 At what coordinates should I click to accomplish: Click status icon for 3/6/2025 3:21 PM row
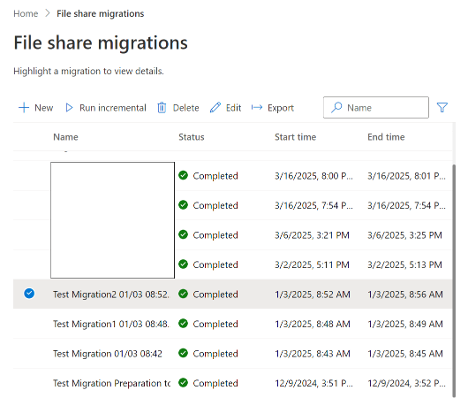click(183, 235)
